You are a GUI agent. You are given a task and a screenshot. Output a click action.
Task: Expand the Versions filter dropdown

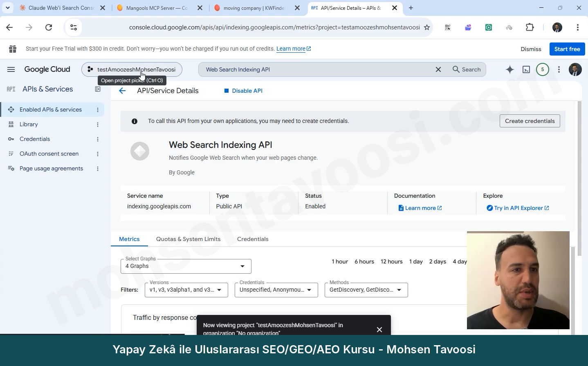(186, 290)
